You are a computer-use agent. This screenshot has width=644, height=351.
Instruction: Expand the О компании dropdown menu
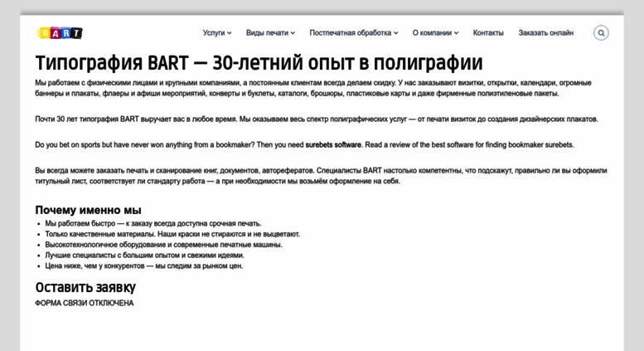(435, 33)
